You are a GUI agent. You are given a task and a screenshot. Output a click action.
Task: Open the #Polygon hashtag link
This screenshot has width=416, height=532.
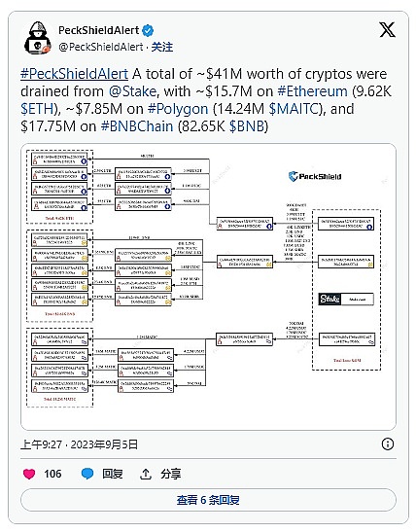point(178,109)
